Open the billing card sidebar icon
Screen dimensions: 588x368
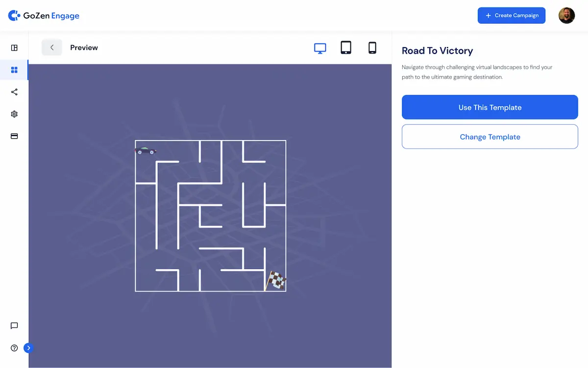pyautogui.click(x=14, y=136)
